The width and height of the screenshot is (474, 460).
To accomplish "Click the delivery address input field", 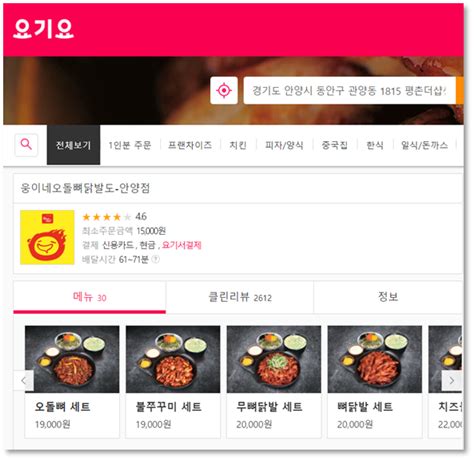I will coord(350,90).
